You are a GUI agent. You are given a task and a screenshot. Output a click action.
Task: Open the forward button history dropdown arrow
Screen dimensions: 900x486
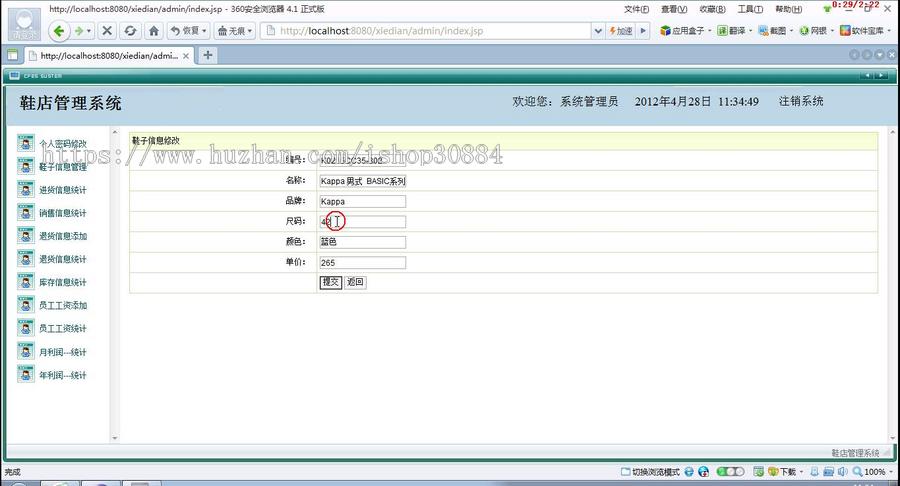point(89,31)
